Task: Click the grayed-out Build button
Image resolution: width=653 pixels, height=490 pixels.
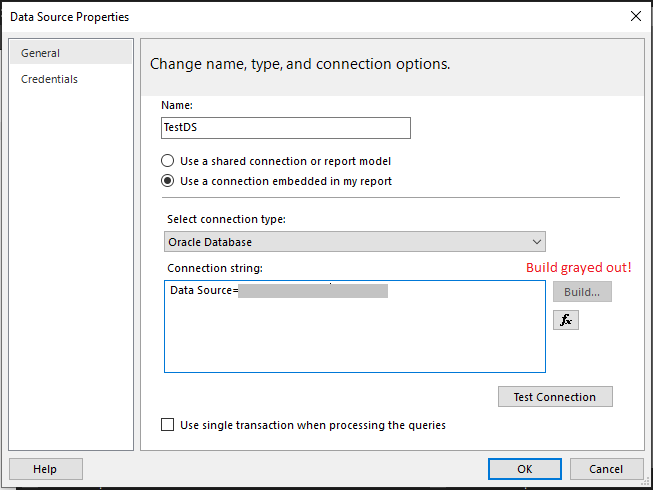Action: (582, 291)
